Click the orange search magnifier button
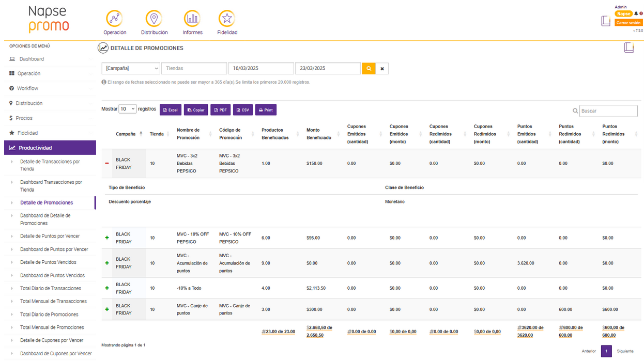The height and width of the screenshot is (362, 644). tap(369, 68)
